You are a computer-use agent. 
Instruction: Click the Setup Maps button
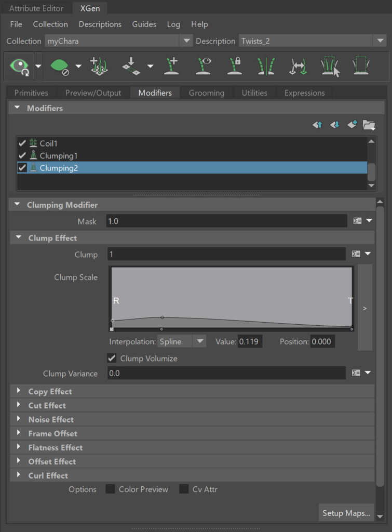pyautogui.click(x=346, y=513)
